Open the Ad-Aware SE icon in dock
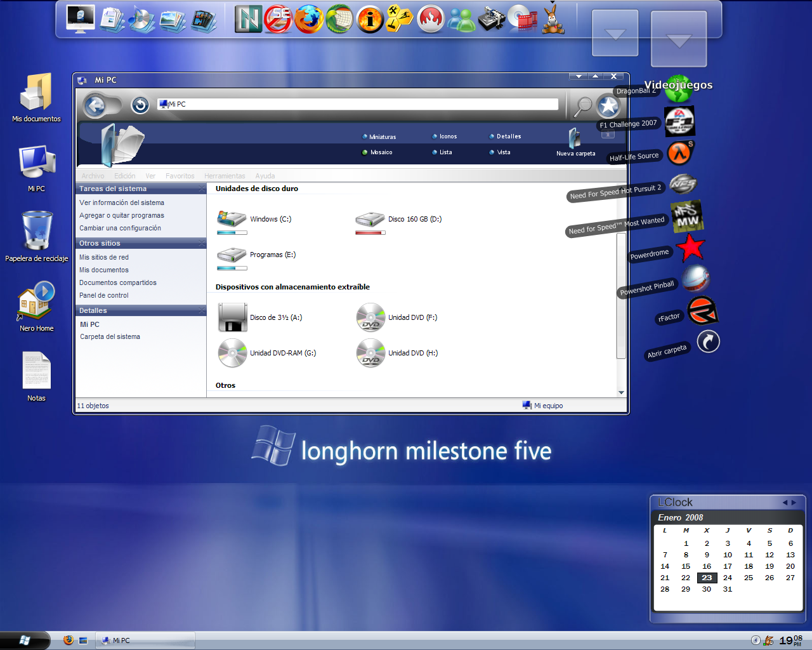The height and width of the screenshot is (650, 812). coord(278,19)
